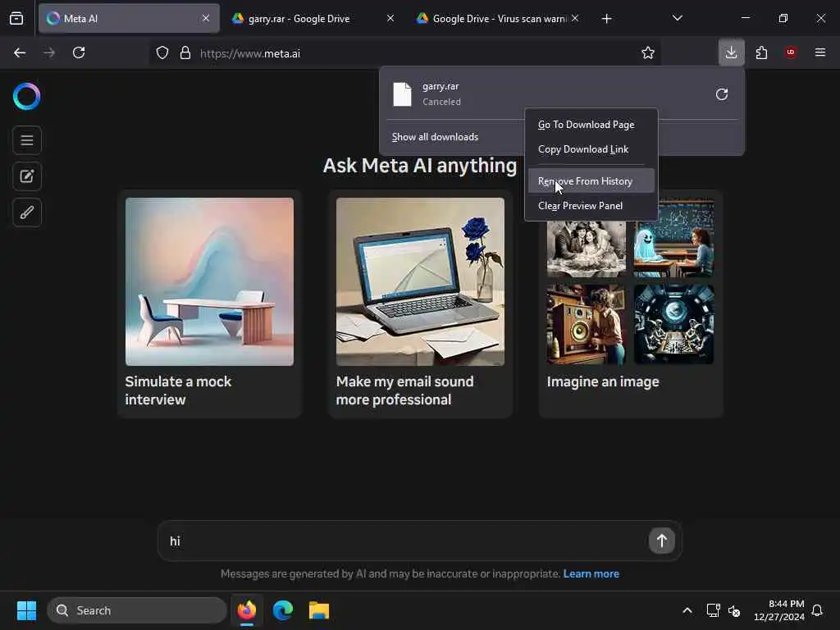
Task: Click the Windows taskbar Search box
Action: tap(137, 610)
